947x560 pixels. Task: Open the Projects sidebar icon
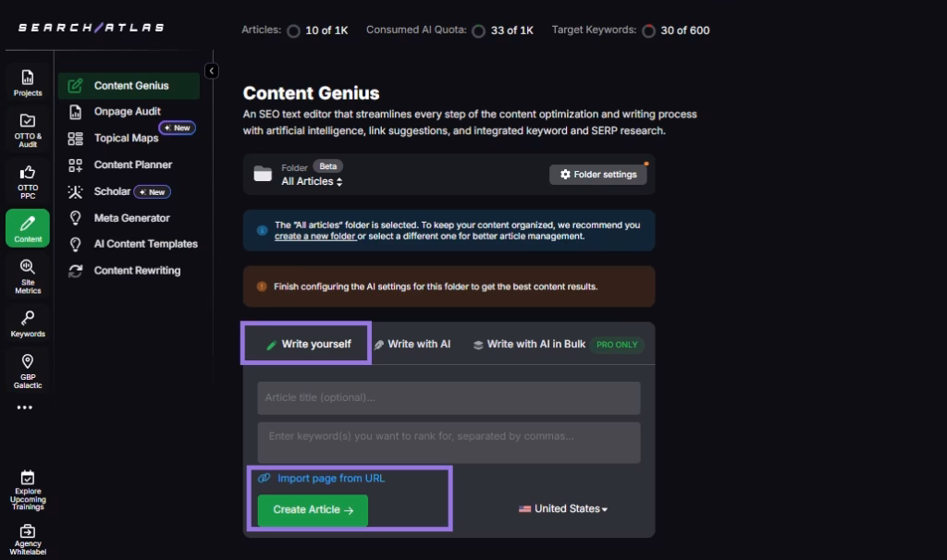point(28,83)
